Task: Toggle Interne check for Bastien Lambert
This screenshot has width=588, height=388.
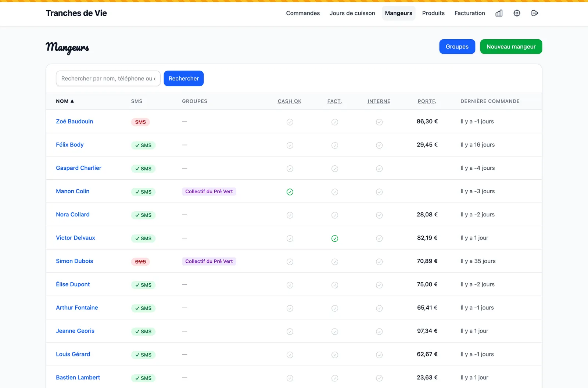Action: coord(379,378)
